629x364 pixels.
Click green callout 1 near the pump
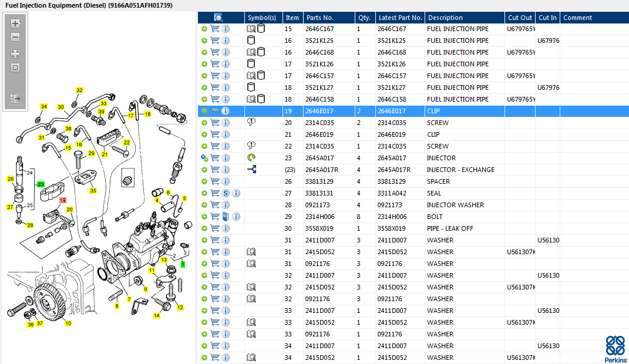pyautogui.click(x=183, y=265)
